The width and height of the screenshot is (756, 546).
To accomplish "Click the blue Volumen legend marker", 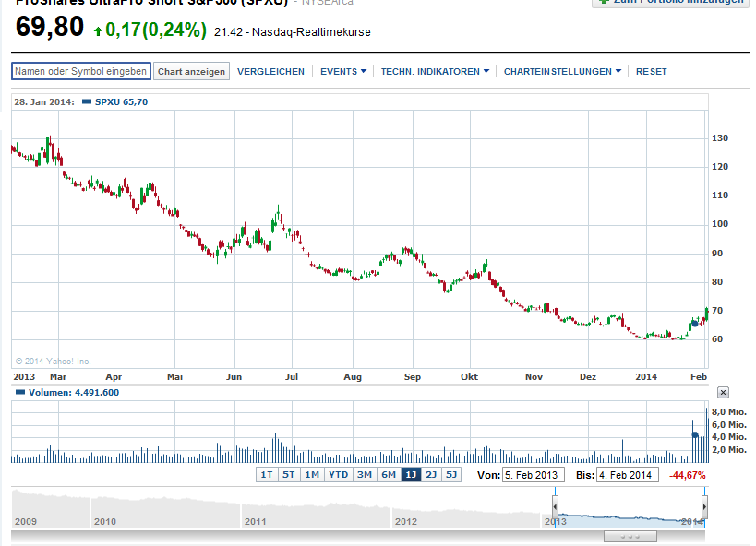I will click(x=20, y=392).
